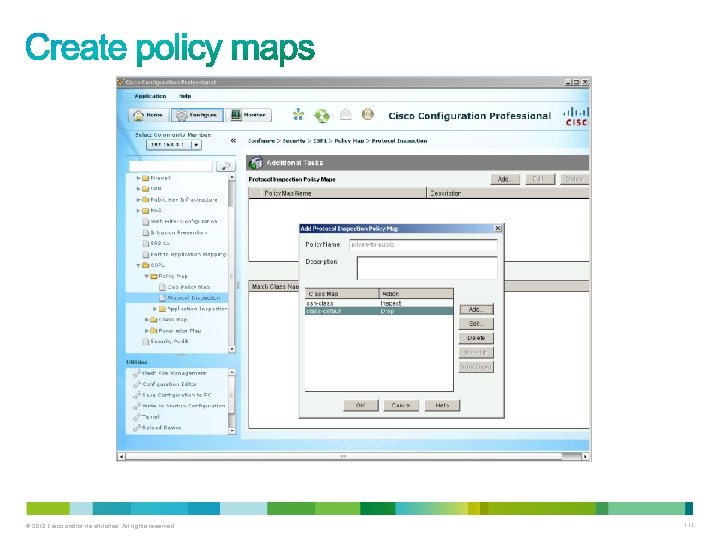Click Add button in policy map dialog

click(x=476, y=309)
